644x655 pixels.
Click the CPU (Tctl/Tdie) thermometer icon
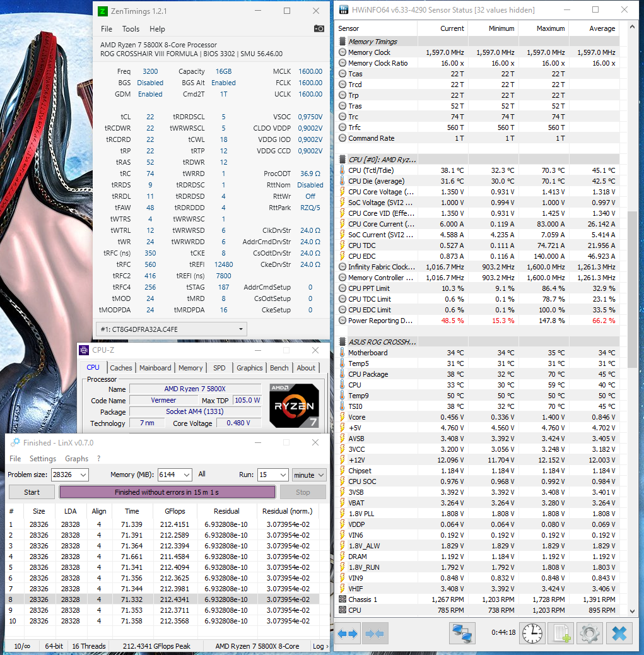coord(342,170)
